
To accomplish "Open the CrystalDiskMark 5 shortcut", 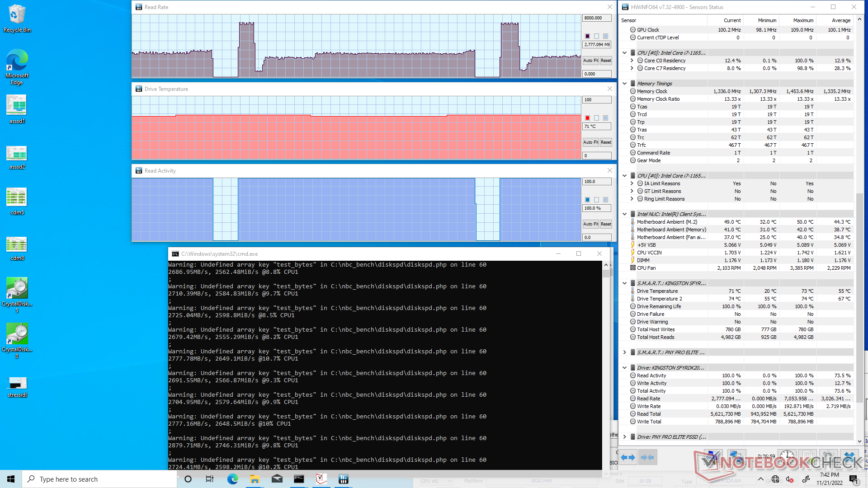I will pos(17,295).
